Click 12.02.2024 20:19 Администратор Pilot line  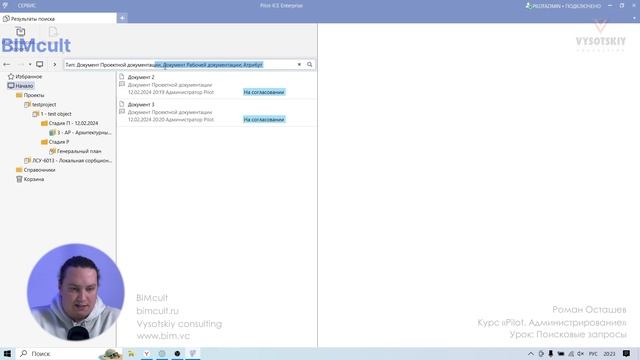tap(171, 92)
